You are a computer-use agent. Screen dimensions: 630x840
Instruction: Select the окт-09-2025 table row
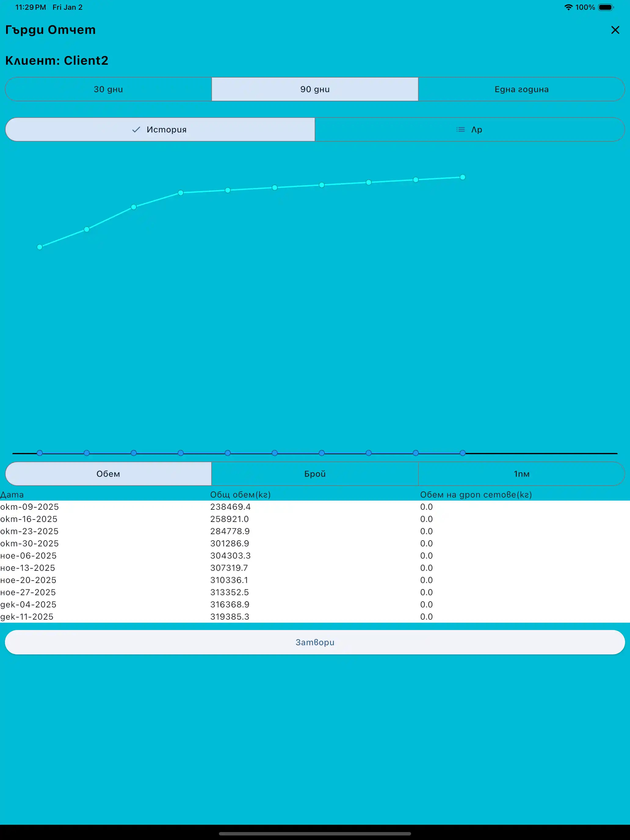[30, 507]
